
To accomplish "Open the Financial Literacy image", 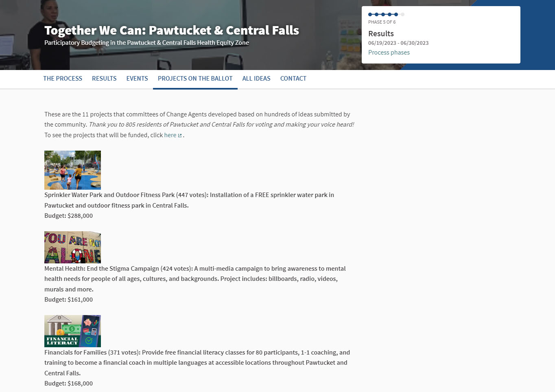I will (72, 331).
